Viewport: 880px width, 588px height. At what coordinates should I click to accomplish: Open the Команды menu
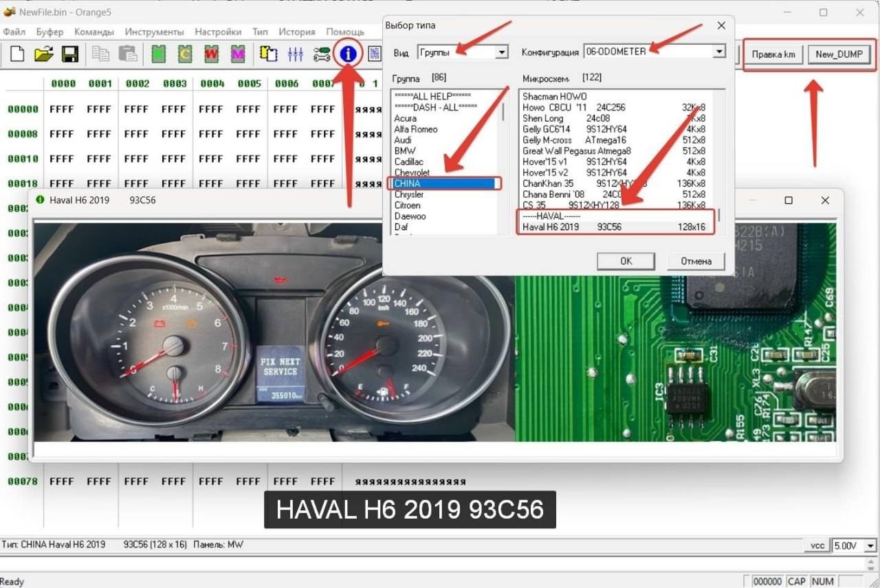(94, 32)
